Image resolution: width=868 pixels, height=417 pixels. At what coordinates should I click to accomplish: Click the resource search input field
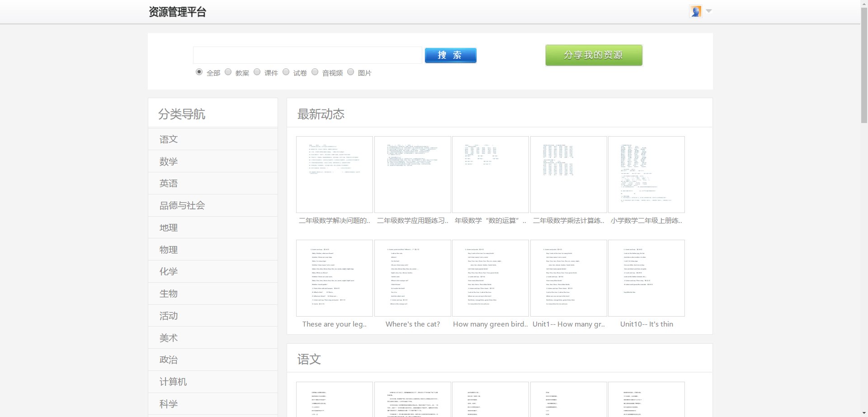307,55
